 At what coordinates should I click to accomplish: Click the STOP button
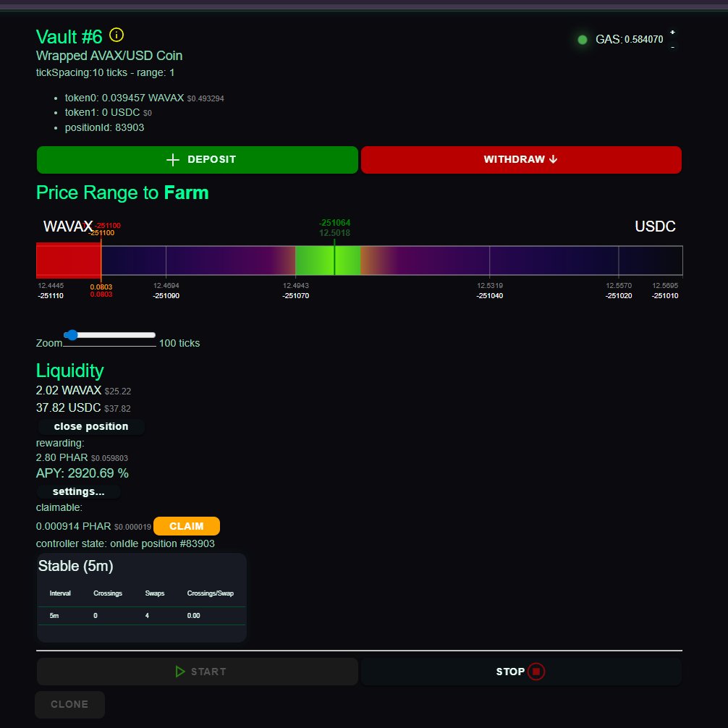[521, 672]
